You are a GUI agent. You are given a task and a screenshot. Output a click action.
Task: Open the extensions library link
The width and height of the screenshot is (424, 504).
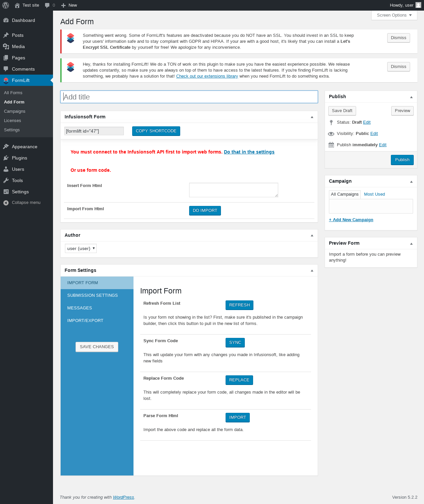click(207, 76)
